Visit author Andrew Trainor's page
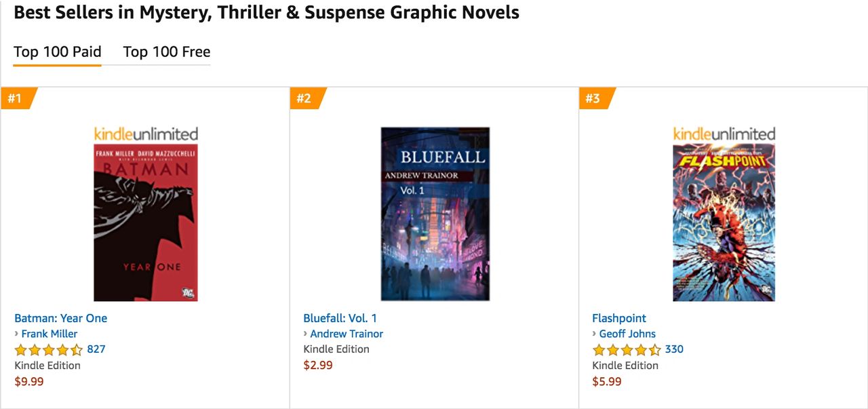Image resolution: width=868 pixels, height=409 pixels. click(x=347, y=334)
